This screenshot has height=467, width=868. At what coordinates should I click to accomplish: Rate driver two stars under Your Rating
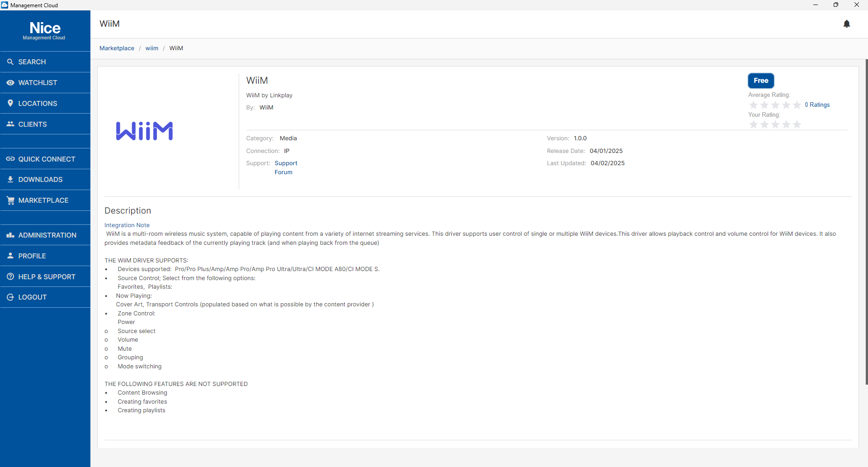tap(764, 124)
